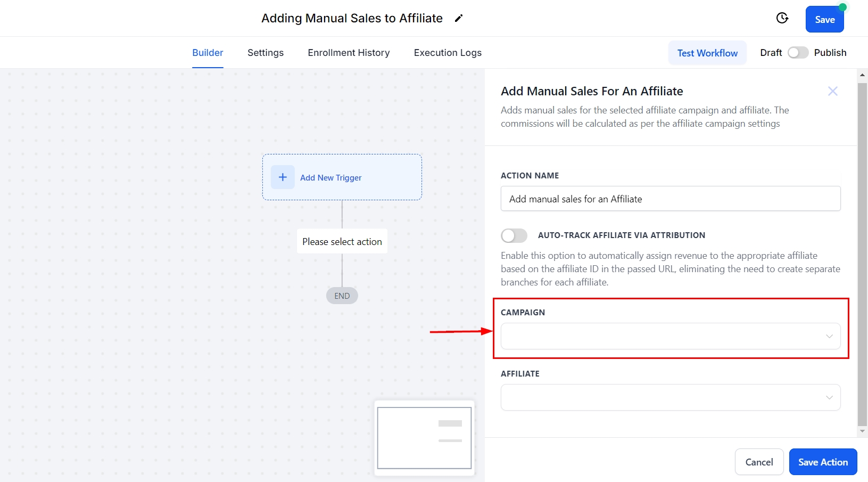868x482 pixels.
Task: Open the Enrollment History tab
Action: [x=349, y=53]
